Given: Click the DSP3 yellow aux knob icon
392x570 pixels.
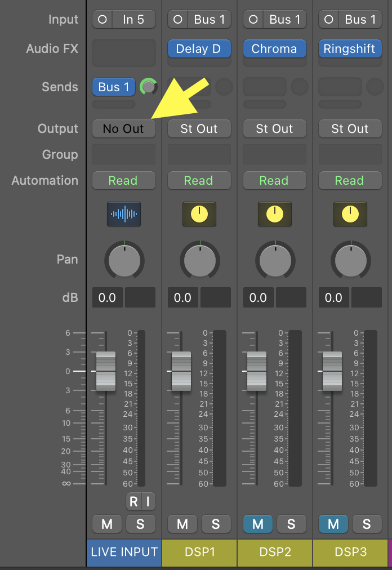Looking at the screenshot, I should click(x=350, y=214).
